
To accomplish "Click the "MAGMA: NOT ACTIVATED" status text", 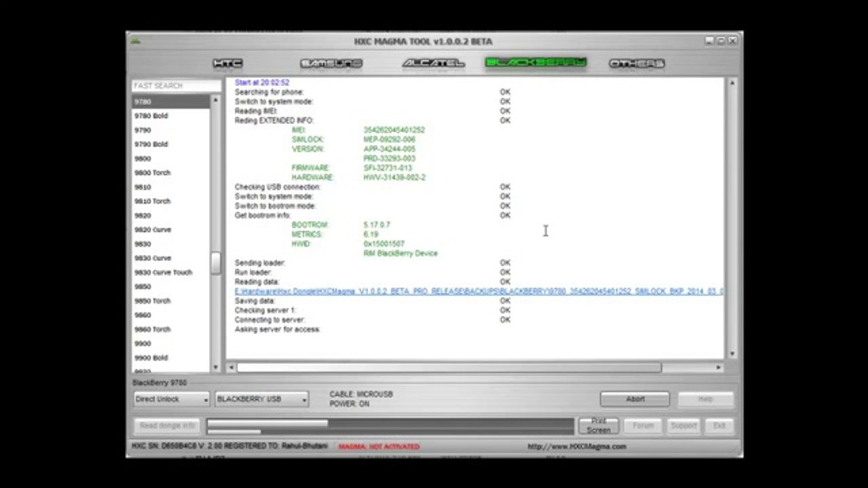I will click(379, 447).
